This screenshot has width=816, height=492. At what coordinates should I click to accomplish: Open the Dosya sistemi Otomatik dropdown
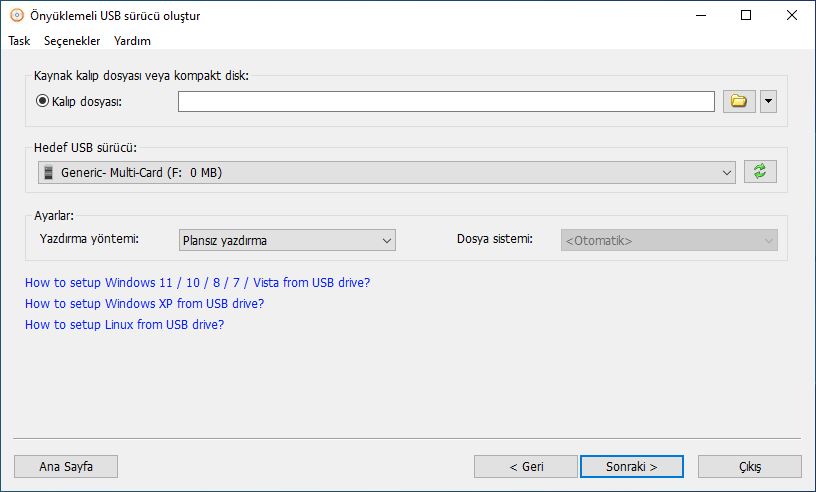click(x=669, y=240)
